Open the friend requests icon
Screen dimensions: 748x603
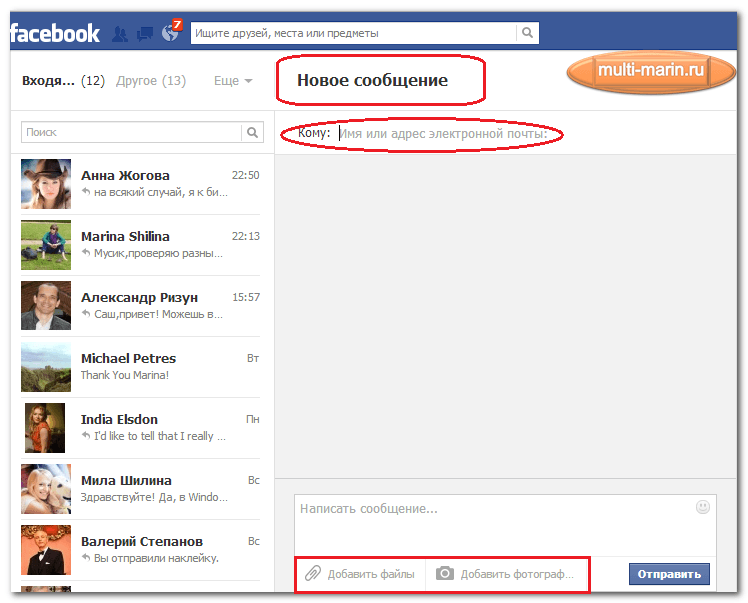click(x=120, y=34)
